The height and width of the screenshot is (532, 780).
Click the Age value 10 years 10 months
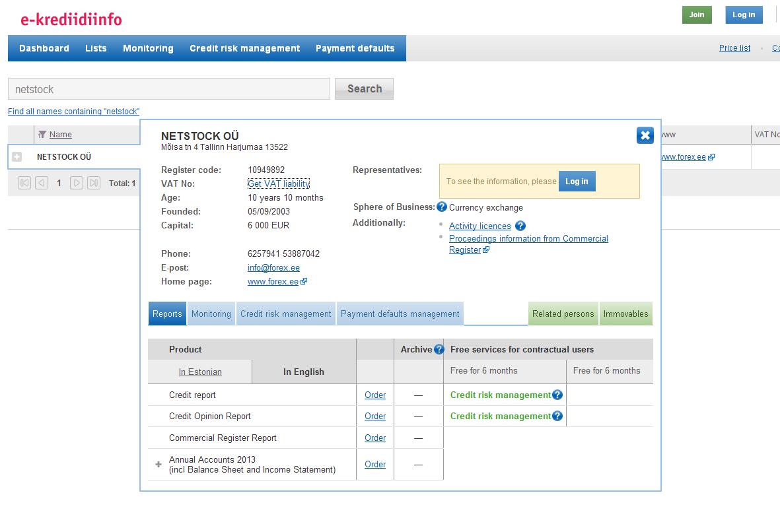click(285, 197)
